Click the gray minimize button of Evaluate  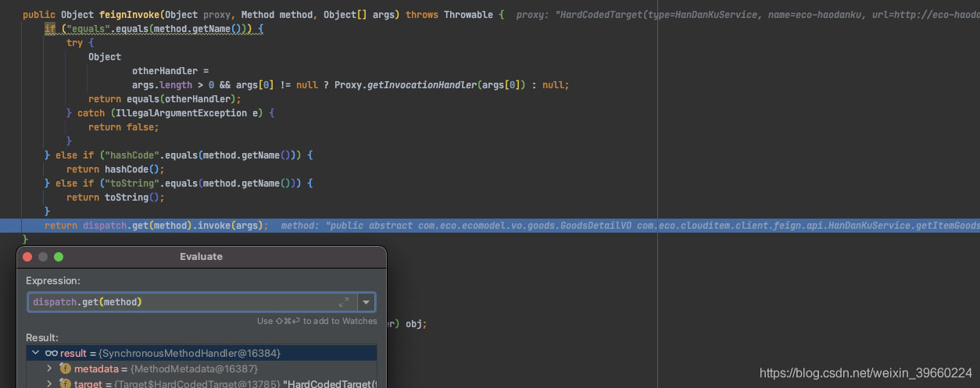[43, 257]
